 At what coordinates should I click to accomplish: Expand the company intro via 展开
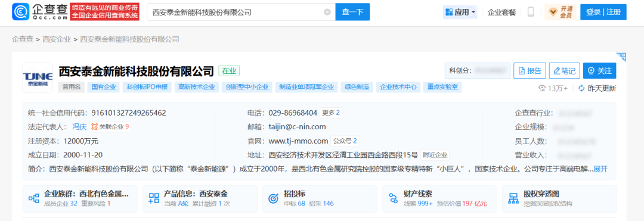[x=600, y=169]
